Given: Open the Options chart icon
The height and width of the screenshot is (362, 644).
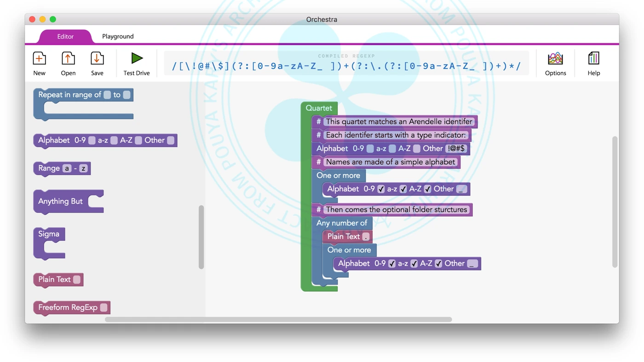Looking at the screenshot, I should pos(555,59).
